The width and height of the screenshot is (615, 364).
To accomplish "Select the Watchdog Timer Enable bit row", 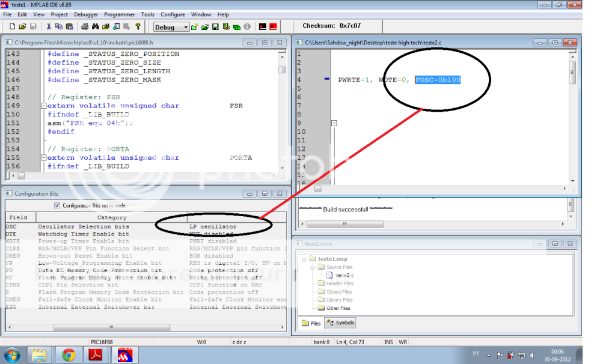I will pyautogui.click(x=146, y=234).
